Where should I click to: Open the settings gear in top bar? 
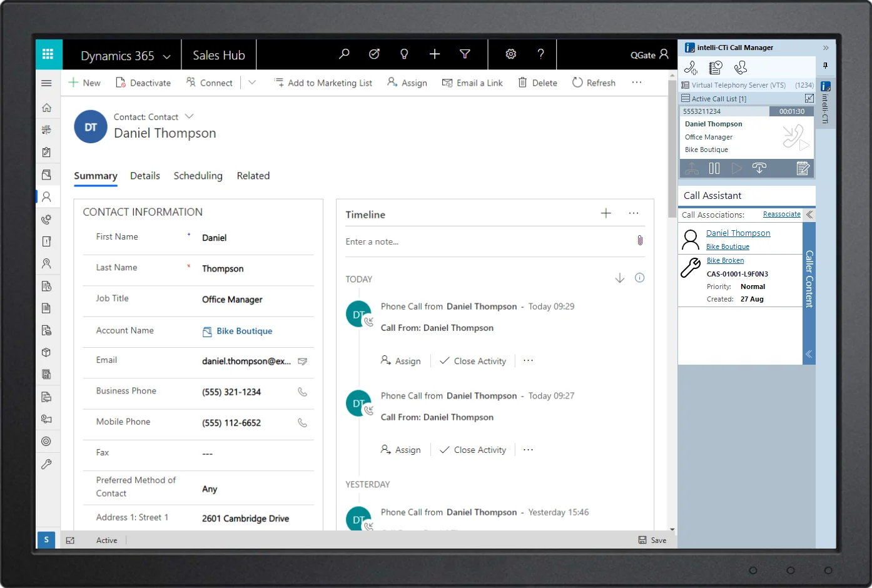[511, 54]
